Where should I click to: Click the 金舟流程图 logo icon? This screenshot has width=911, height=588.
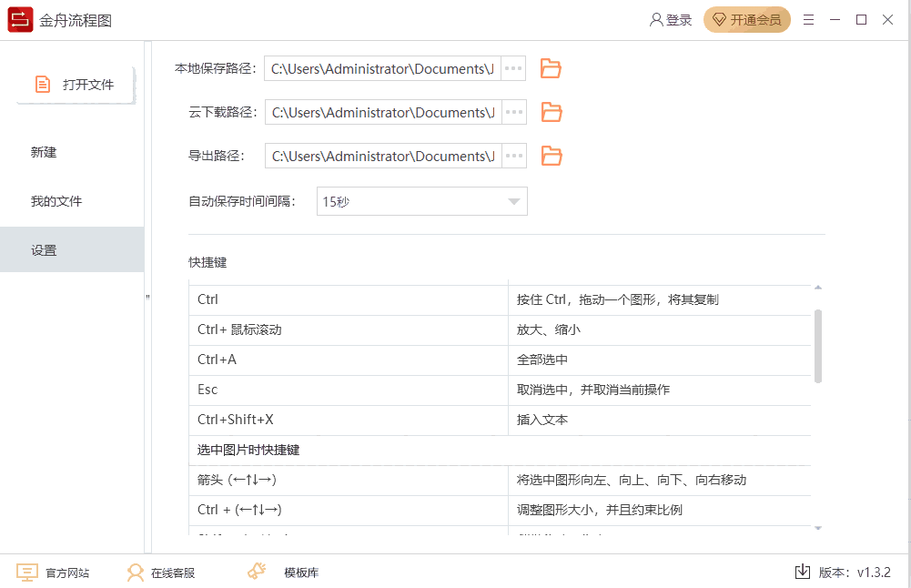[20, 19]
